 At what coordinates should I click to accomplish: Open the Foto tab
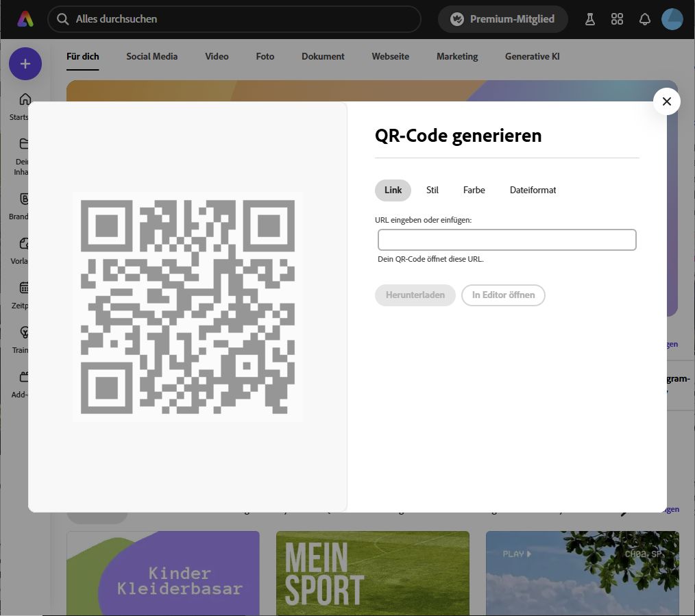pos(265,57)
